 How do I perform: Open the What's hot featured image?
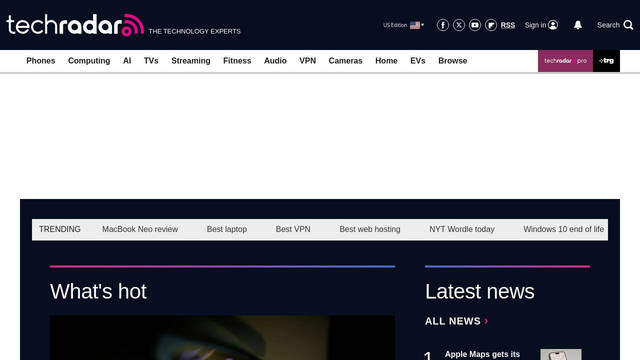point(222,338)
